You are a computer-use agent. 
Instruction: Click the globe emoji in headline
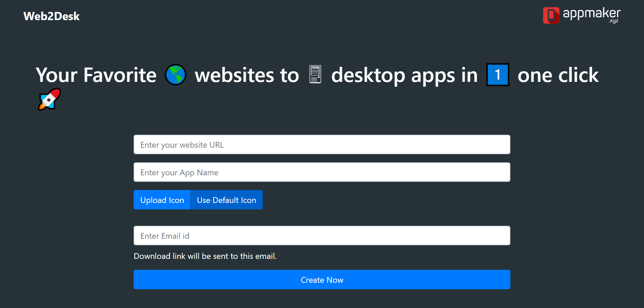(176, 75)
